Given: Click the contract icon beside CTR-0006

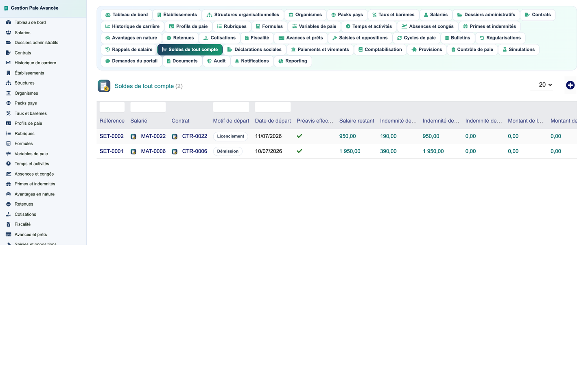Looking at the screenshot, I should (x=175, y=152).
